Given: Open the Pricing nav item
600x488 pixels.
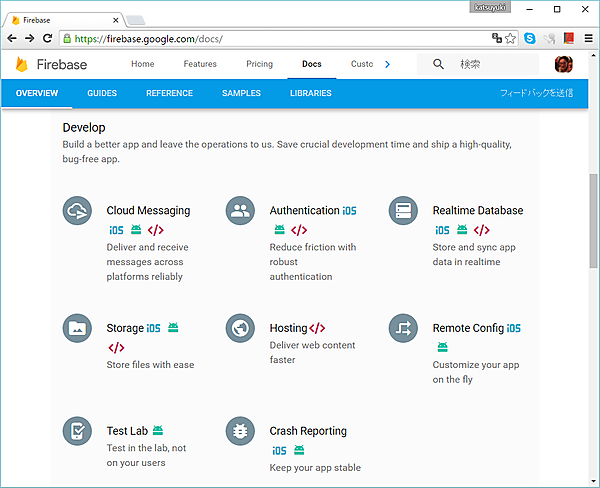Looking at the screenshot, I should point(259,64).
